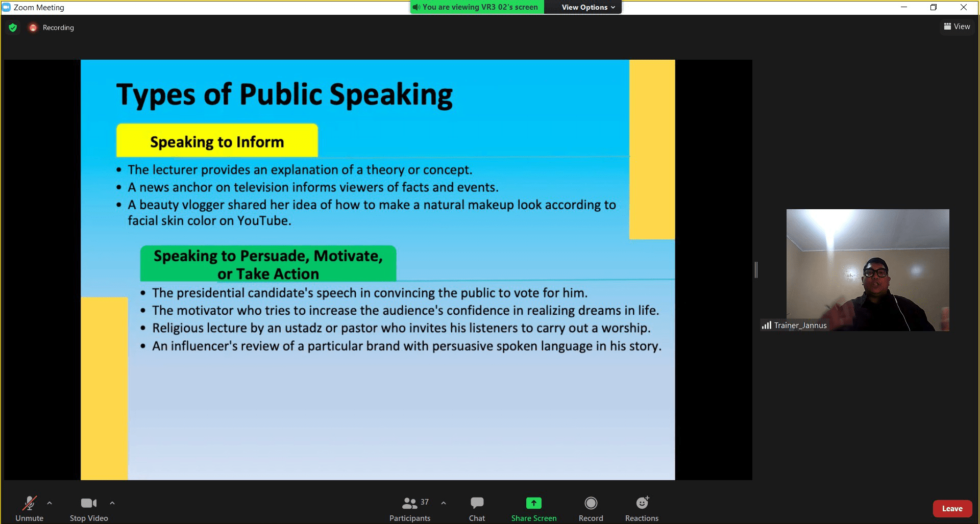Click the Zoom logo in the title bar
This screenshot has height=524, width=980.
point(6,7)
